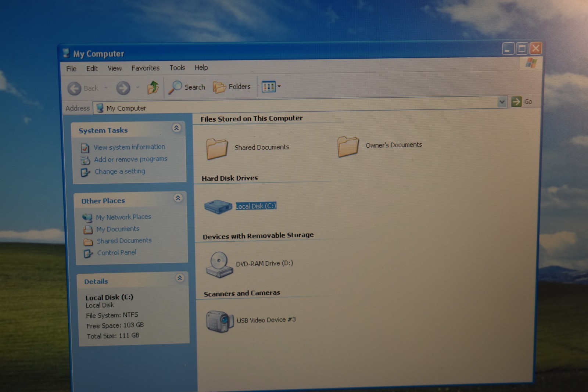This screenshot has width=588, height=392.
Task: Toggle the Folders pane
Action: click(232, 87)
